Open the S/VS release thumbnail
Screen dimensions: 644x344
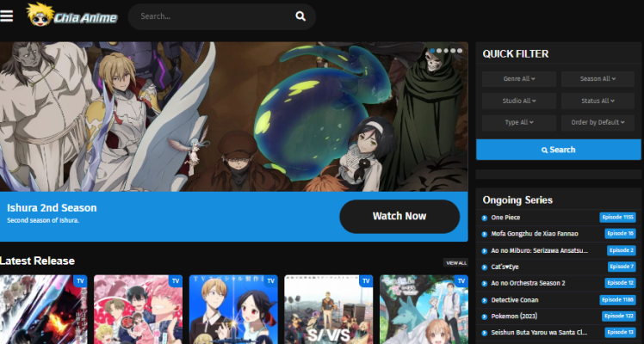click(x=328, y=310)
